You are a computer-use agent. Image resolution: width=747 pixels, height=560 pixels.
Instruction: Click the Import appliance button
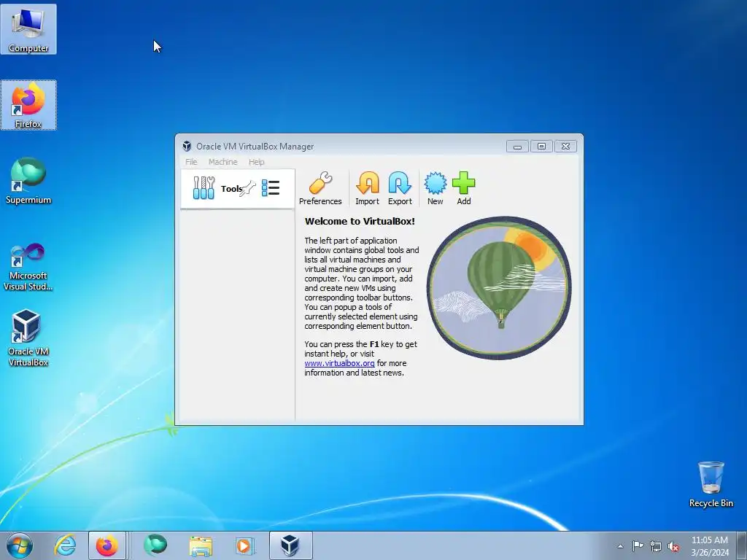coord(367,189)
